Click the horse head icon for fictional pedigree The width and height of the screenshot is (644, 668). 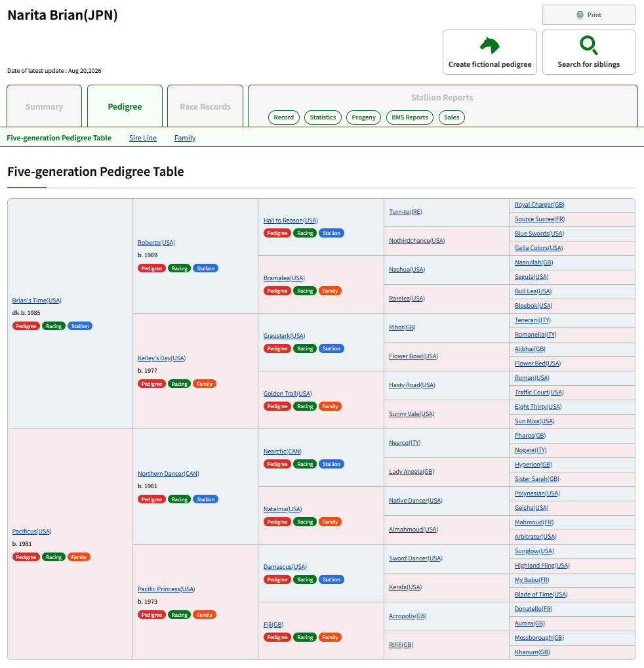click(489, 45)
